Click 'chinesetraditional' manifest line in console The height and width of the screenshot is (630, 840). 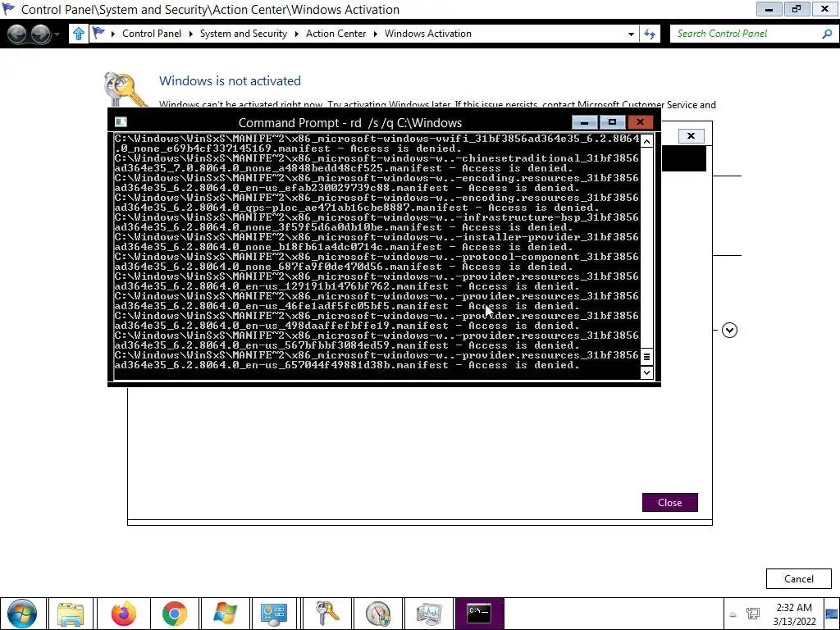coord(377,163)
